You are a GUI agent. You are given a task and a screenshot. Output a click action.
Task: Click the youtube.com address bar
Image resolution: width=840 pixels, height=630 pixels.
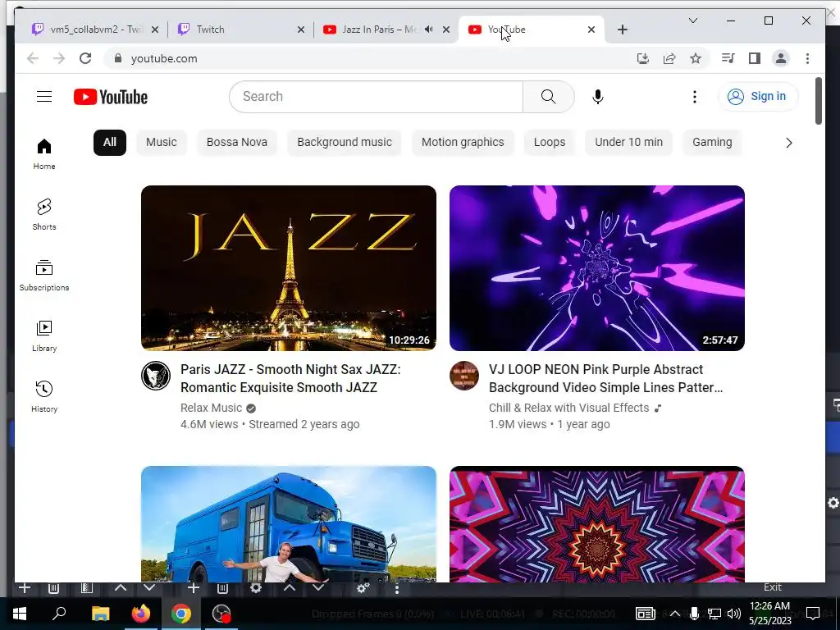point(370,58)
